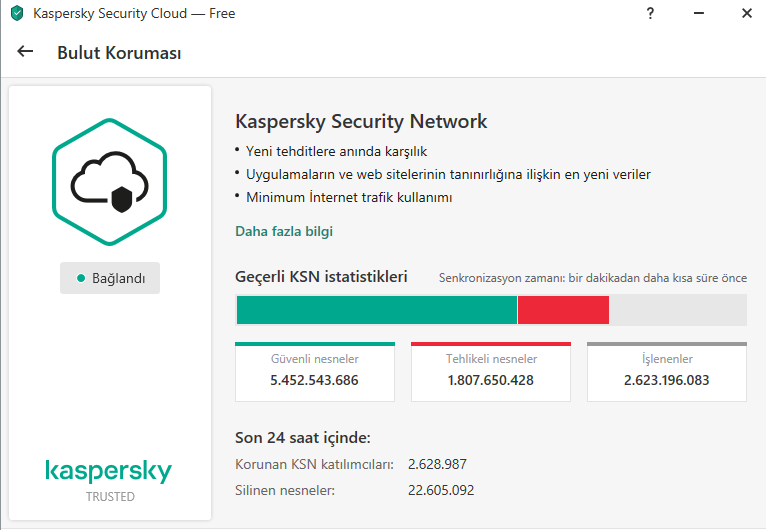This screenshot has height=530, width=766.
Task: Click the green safe objects bar segment
Action: click(x=376, y=310)
